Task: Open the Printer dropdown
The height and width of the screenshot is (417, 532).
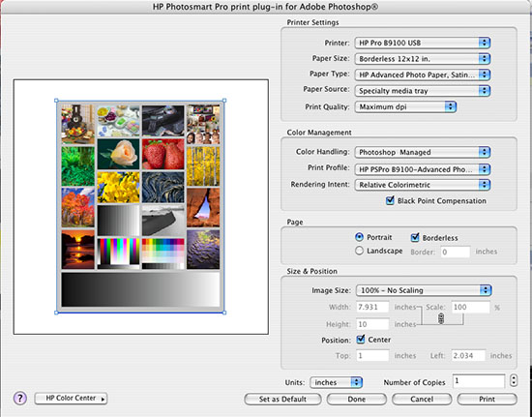Action: click(x=423, y=43)
